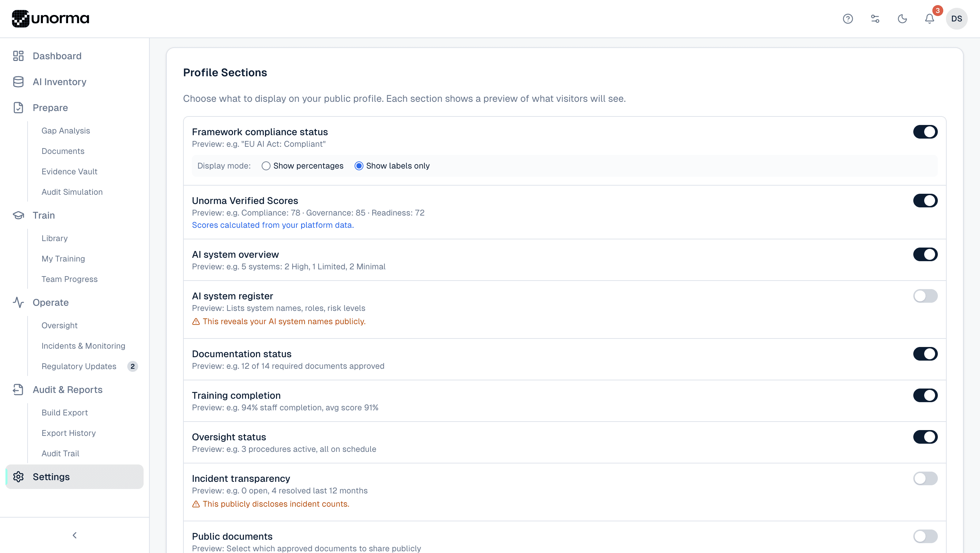Turn off AI system overview toggle
Screen dimensions: 980x553
[925, 255]
